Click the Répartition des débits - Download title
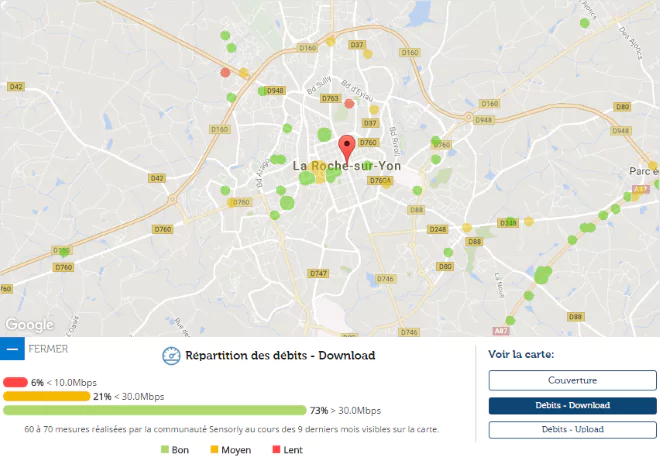 (x=280, y=356)
